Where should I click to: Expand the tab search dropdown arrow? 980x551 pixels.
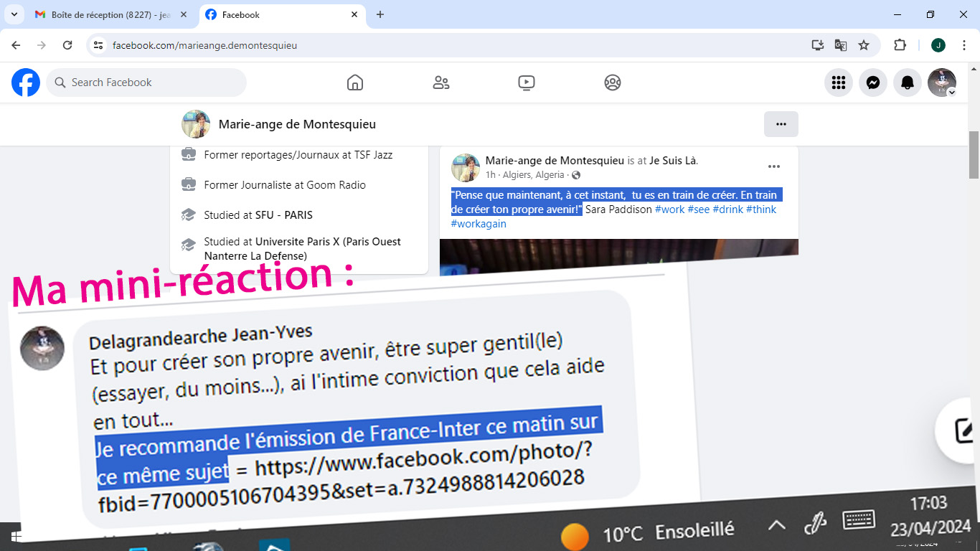pos(13,14)
